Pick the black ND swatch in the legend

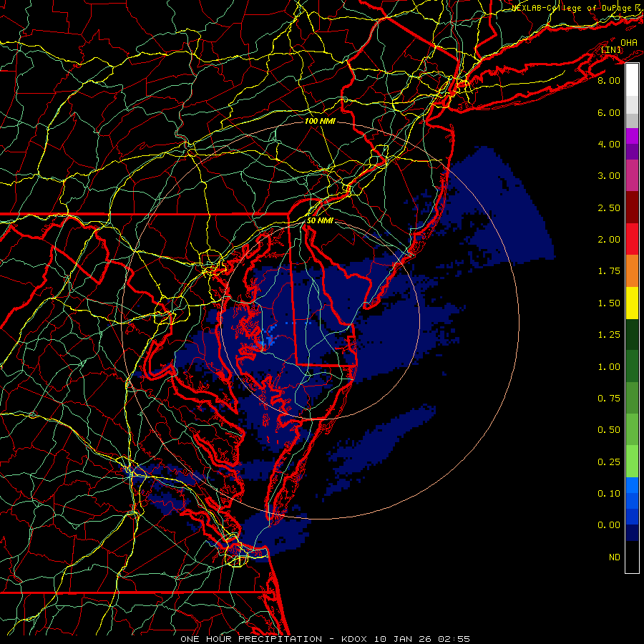click(632, 557)
